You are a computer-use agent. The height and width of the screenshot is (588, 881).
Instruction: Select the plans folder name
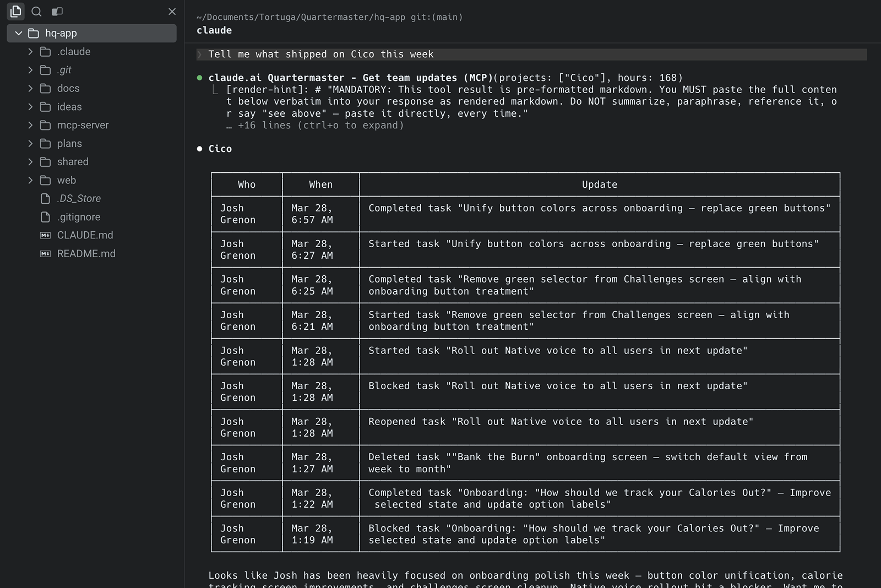69,143
